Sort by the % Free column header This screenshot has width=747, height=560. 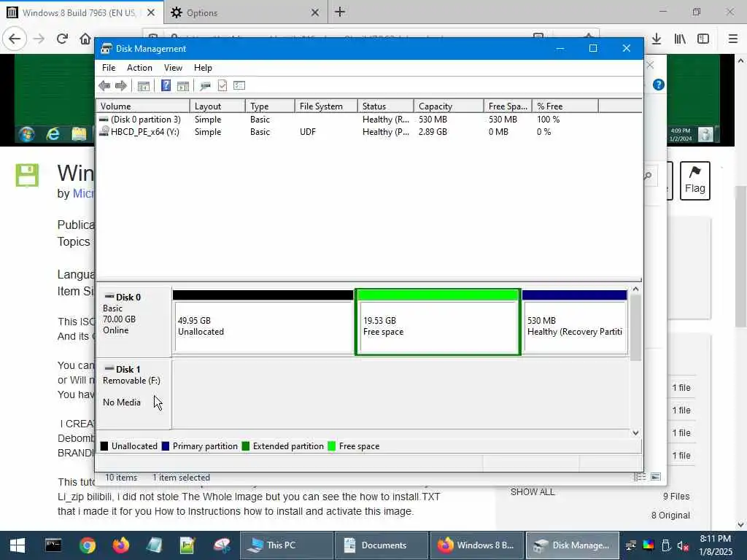pyautogui.click(x=565, y=106)
